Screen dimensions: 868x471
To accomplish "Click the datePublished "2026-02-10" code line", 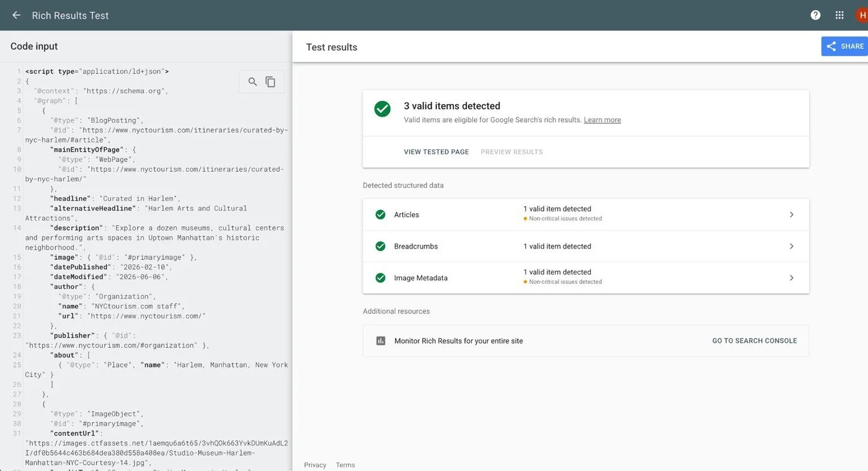I will tap(112, 267).
